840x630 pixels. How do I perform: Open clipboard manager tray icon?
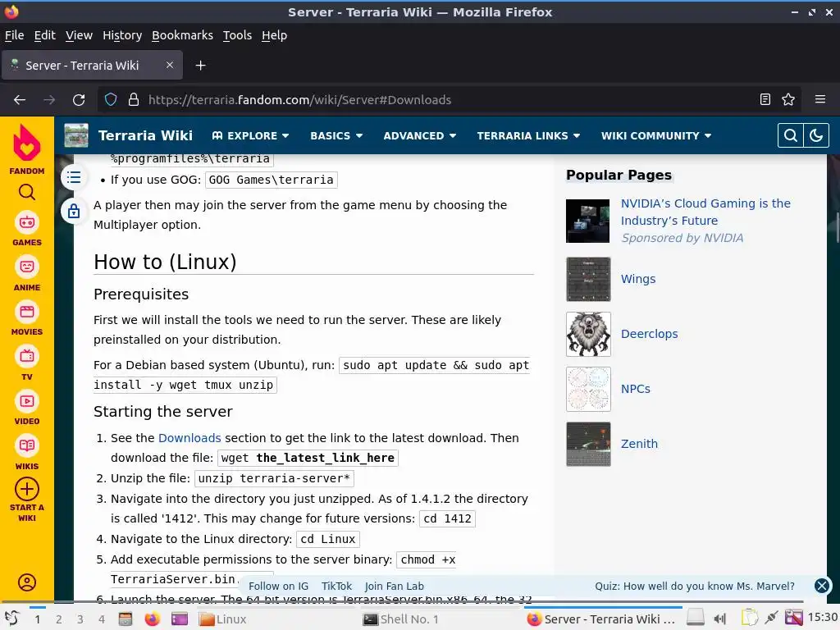(750, 619)
